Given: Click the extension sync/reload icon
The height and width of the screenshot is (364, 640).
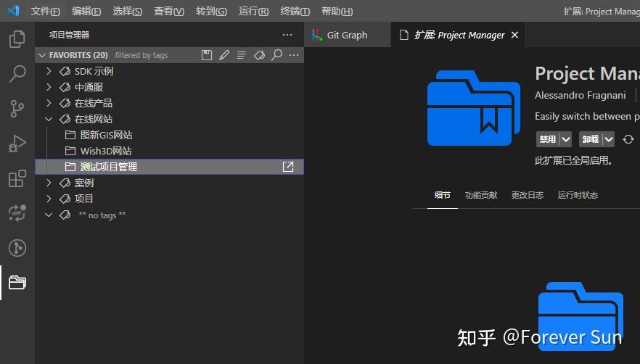Looking at the screenshot, I should [x=628, y=139].
